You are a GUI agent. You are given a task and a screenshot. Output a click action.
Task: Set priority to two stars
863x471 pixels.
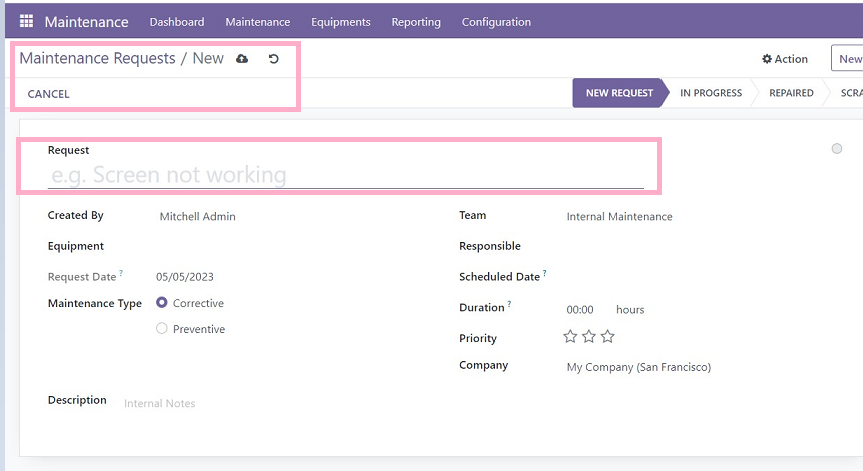[589, 336]
